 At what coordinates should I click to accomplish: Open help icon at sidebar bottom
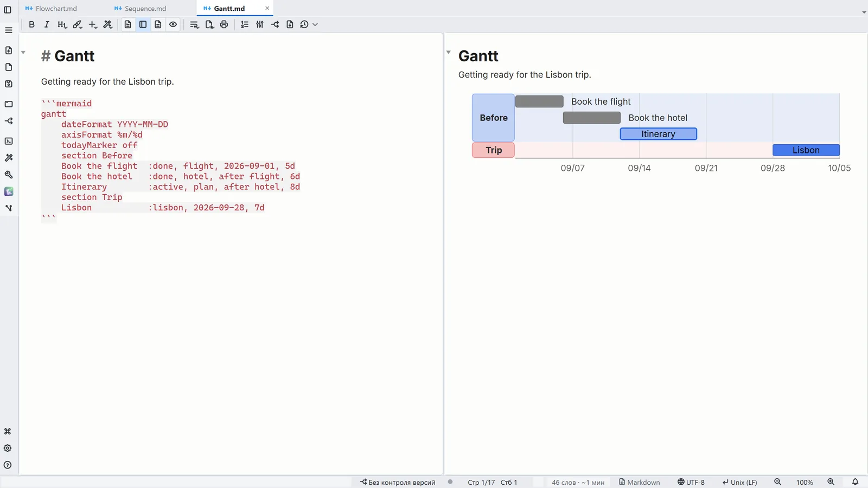pos(8,465)
